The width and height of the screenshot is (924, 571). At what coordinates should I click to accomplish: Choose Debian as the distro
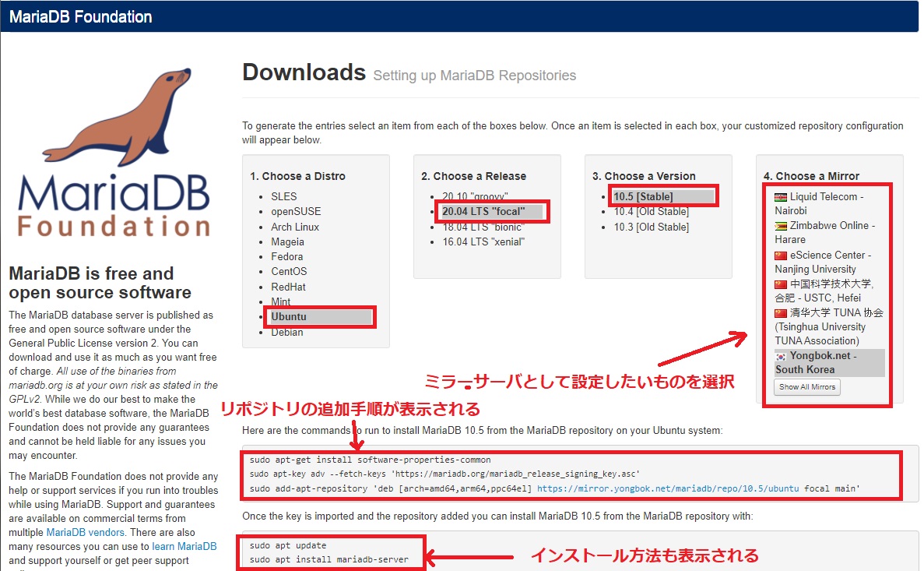[287, 332]
